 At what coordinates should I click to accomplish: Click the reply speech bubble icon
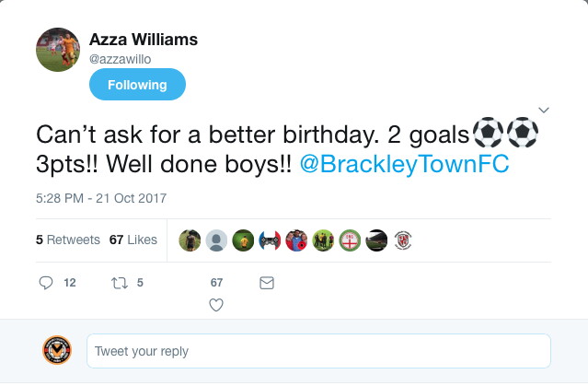(x=47, y=284)
